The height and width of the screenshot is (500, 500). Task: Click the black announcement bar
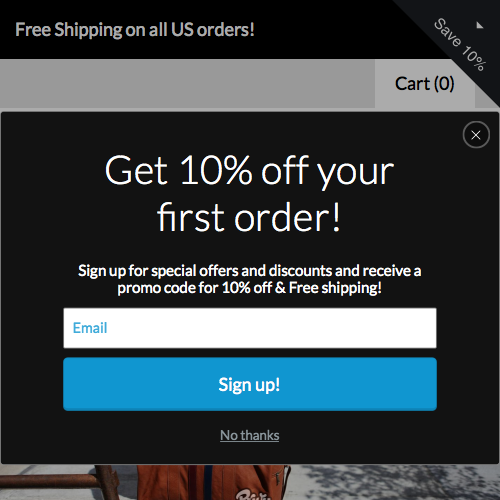coord(200,29)
